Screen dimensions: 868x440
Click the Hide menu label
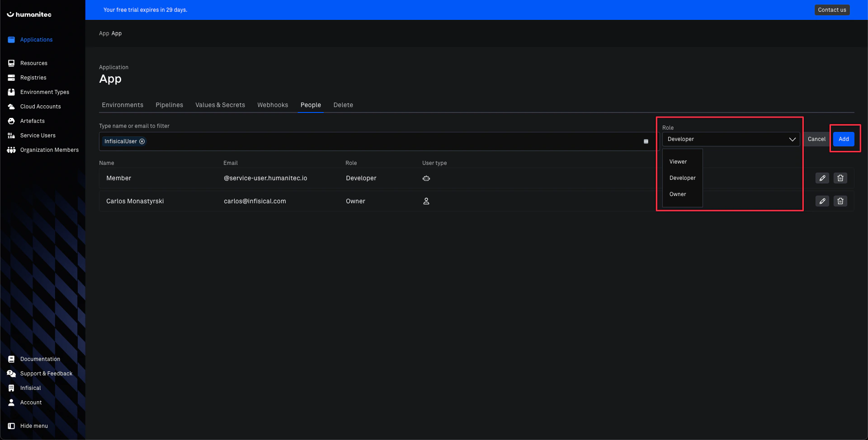34,426
